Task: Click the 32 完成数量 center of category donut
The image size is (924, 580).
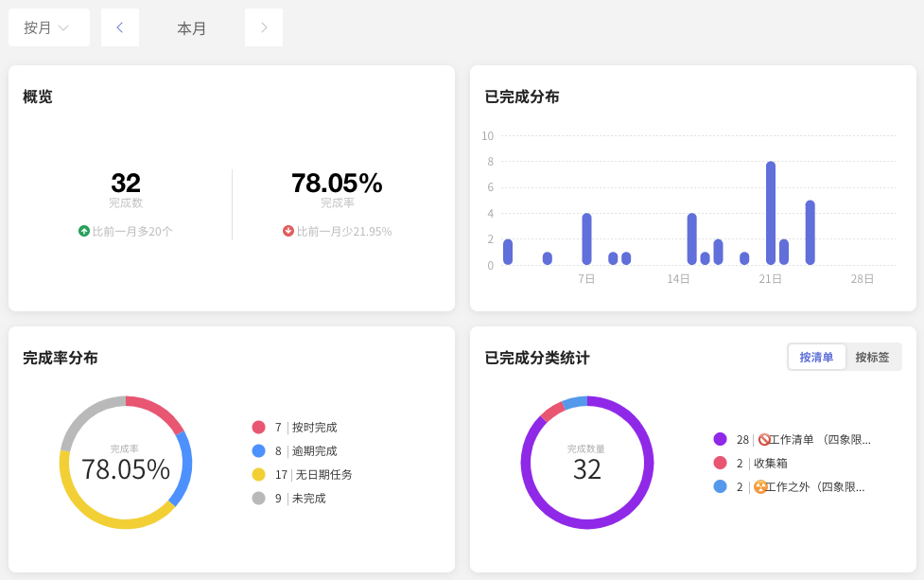Action: [x=587, y=470]
